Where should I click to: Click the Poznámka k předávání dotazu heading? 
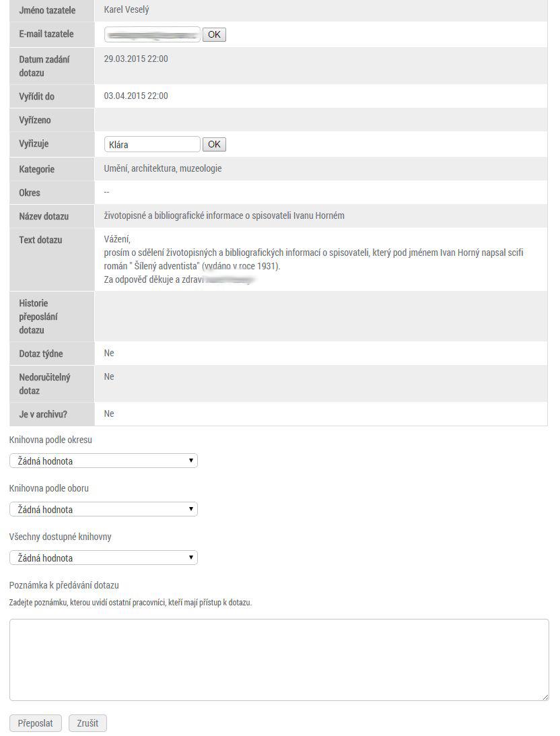click(x=64, y=585)
